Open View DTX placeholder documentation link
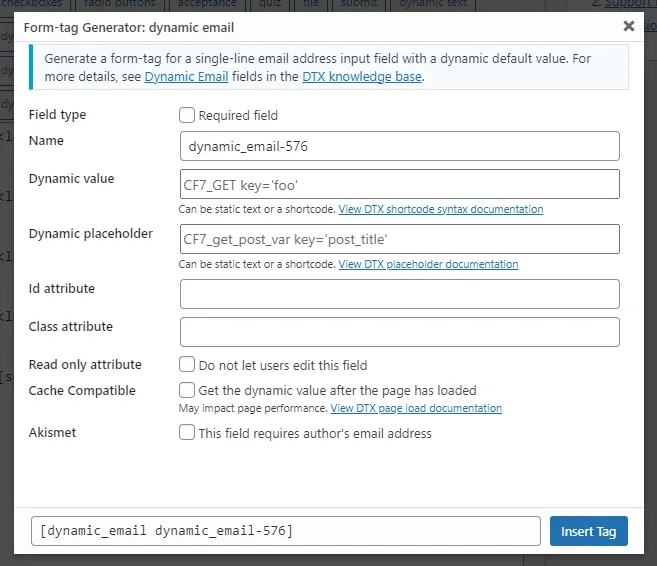The image size is (657, 566). click(x=428, y=264)
